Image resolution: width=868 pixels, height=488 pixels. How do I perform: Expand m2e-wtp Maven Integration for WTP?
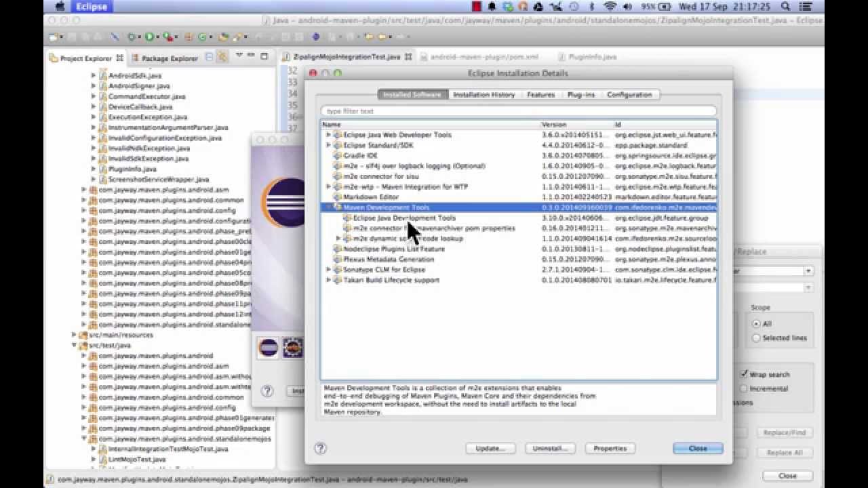click(328, 186)
